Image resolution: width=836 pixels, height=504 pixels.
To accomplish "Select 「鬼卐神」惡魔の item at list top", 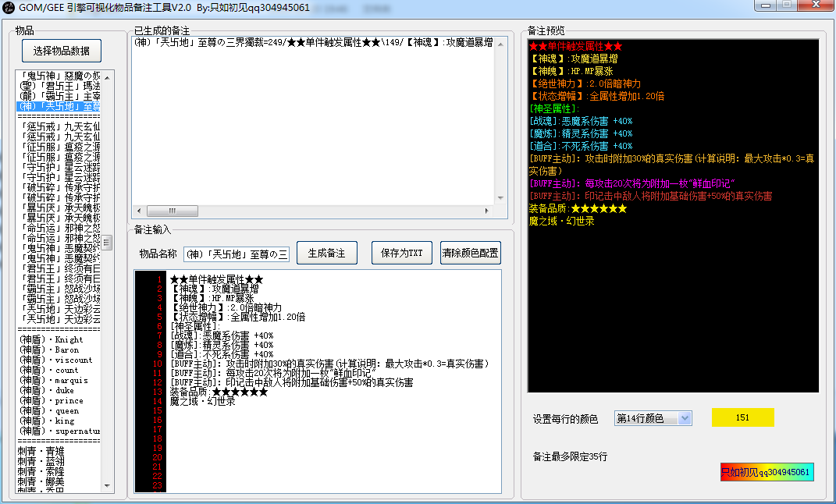I will [59, 76].
